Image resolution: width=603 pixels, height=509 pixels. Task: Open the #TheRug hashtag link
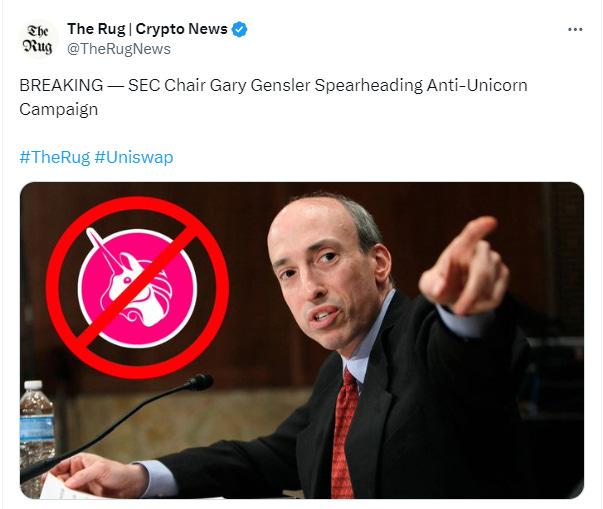point(55,157)
